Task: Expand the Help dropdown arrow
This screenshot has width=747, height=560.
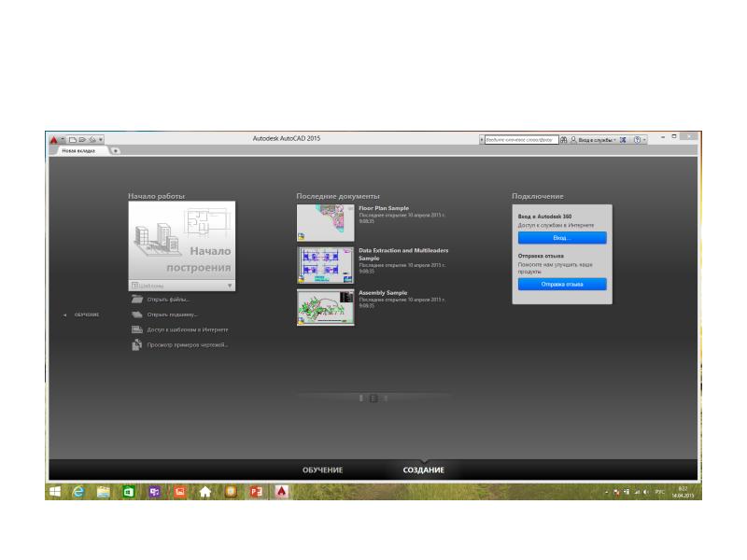Action: point(644,139)
